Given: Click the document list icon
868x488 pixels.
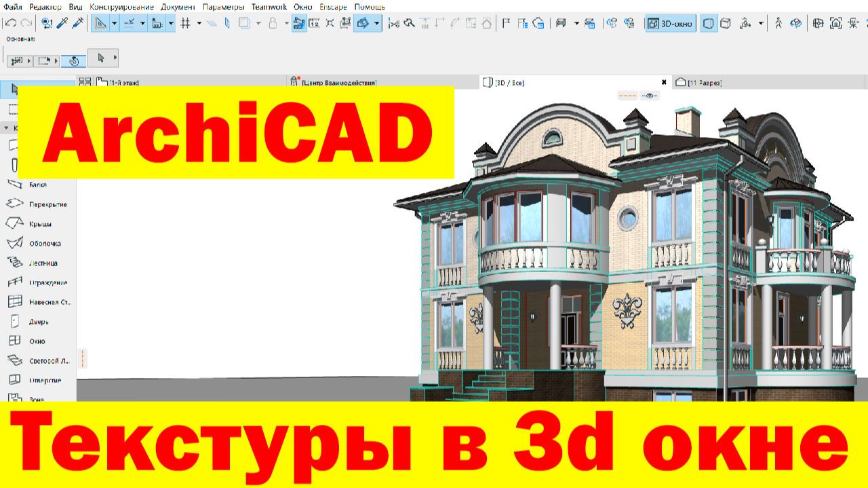Looking at the screenshot, I should coord(524,23).
